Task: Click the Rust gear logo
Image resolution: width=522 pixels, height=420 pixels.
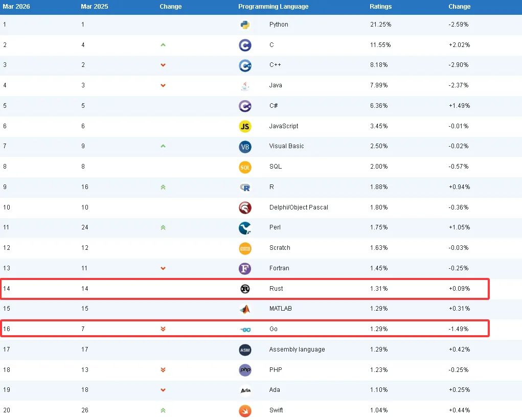Action: point(245,289)
